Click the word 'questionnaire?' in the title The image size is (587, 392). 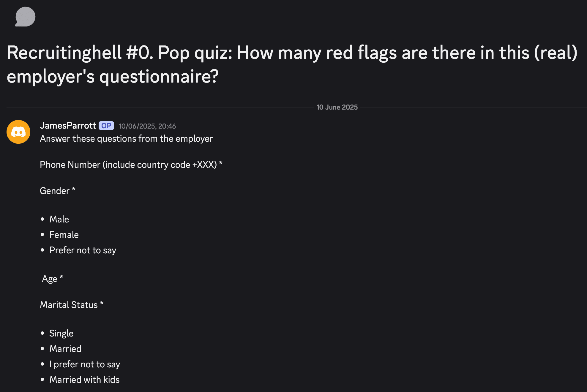(159, 77)
